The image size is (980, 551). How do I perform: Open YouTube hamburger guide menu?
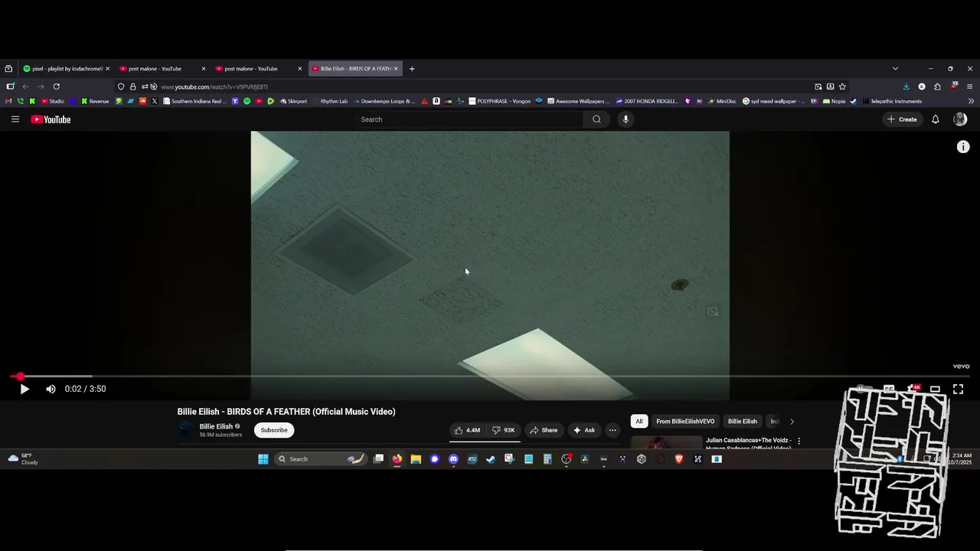tap(15, 119)
